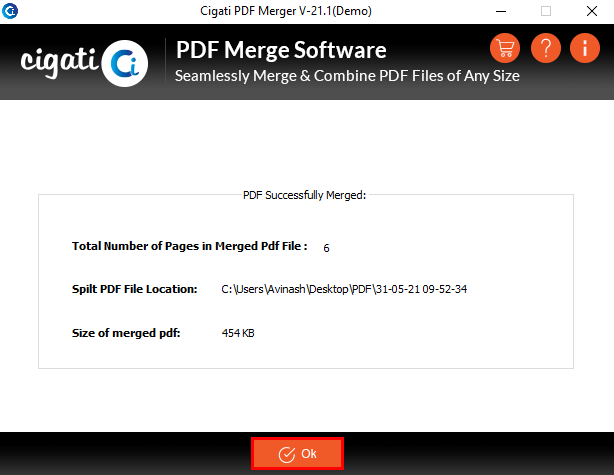
Task: Select the file location path text
Action: point(344,289)
